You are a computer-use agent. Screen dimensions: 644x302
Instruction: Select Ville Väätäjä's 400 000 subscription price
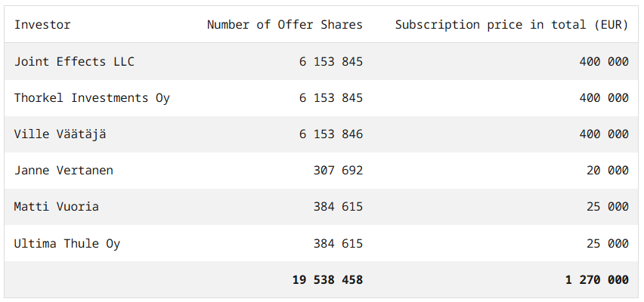coord(603,134)
